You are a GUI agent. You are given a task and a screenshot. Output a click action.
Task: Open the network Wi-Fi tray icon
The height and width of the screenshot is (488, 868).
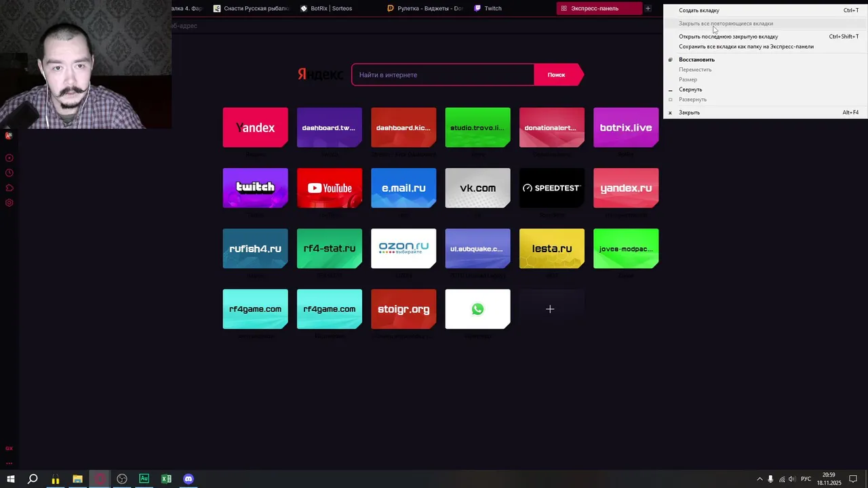(x=781, y=479)
